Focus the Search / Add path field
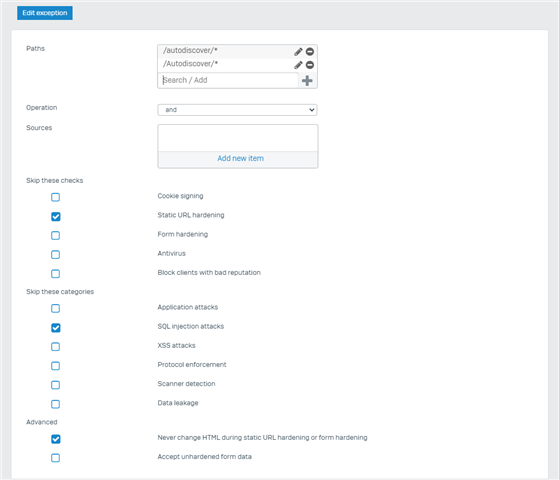Screen dimensions: 559x480 coord(228,80)
